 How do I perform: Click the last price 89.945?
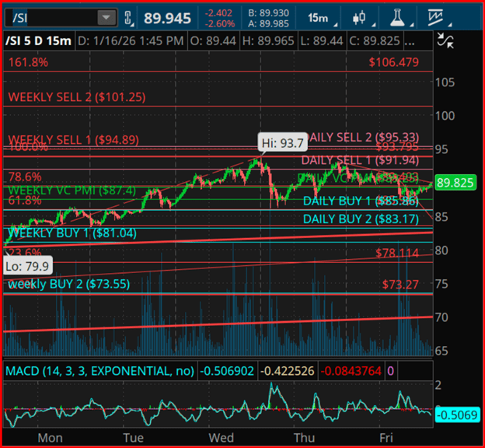pos(168,17)
